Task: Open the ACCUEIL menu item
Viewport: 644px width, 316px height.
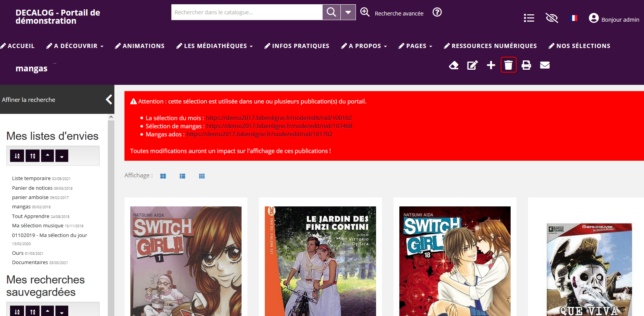Action: pos(21,46)
